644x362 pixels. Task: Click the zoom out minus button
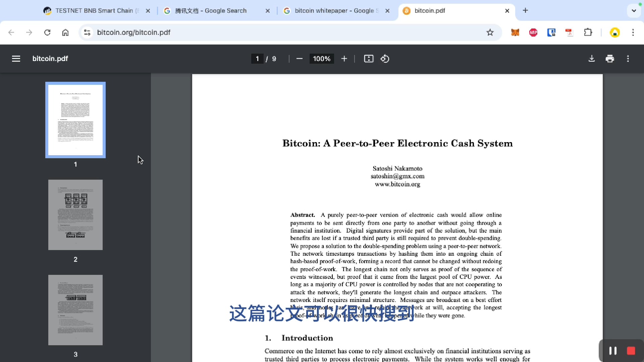click(x=300, y=59)
